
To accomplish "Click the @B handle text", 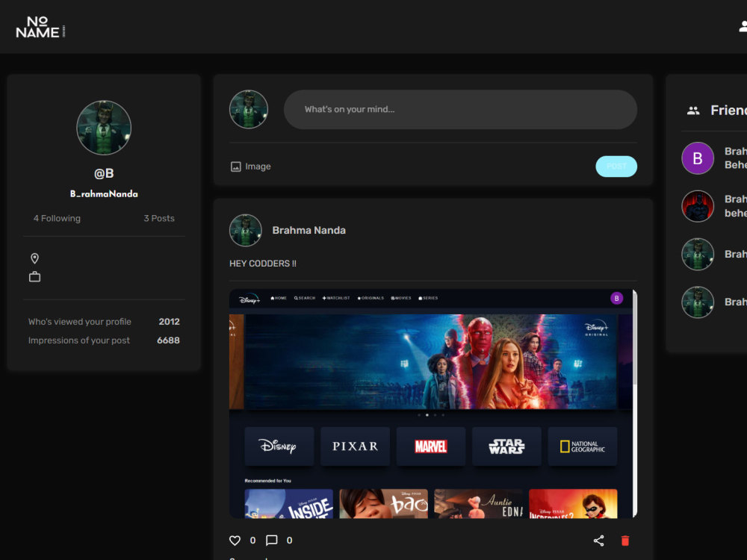I will click(104, 173).
